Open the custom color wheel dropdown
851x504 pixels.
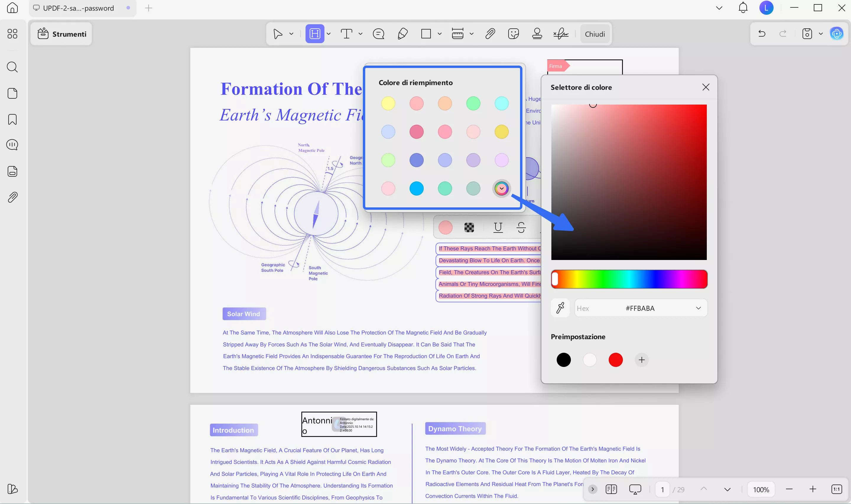pos(501,188)
